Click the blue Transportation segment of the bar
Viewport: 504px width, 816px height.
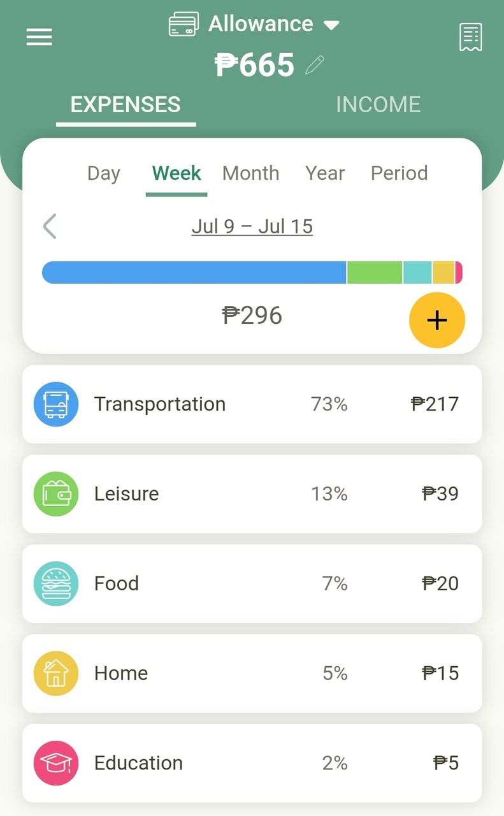point(194,272)
